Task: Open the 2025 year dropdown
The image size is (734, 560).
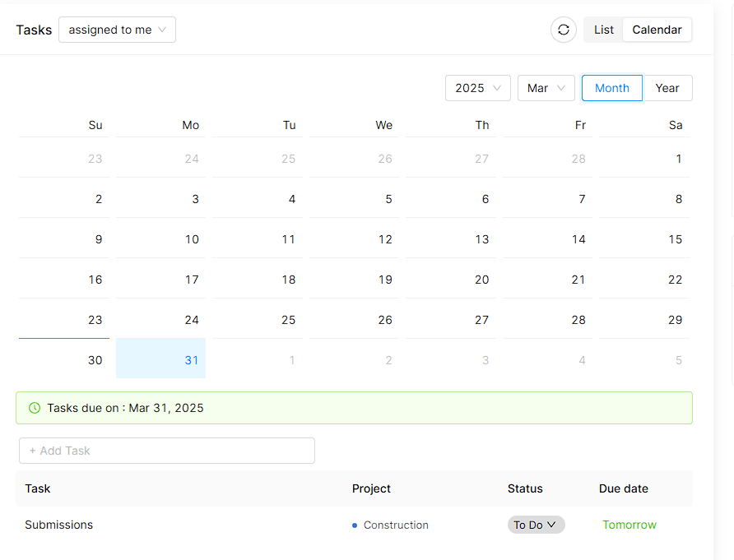Action: [477, 88]
